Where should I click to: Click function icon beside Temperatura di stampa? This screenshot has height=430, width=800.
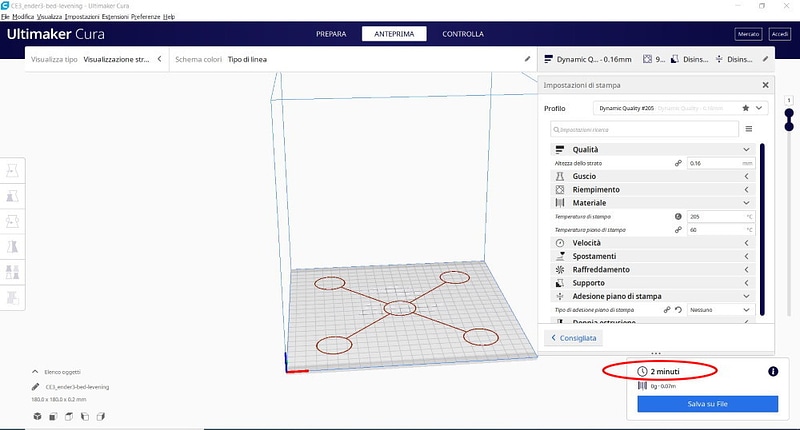(x=678, y=216)
